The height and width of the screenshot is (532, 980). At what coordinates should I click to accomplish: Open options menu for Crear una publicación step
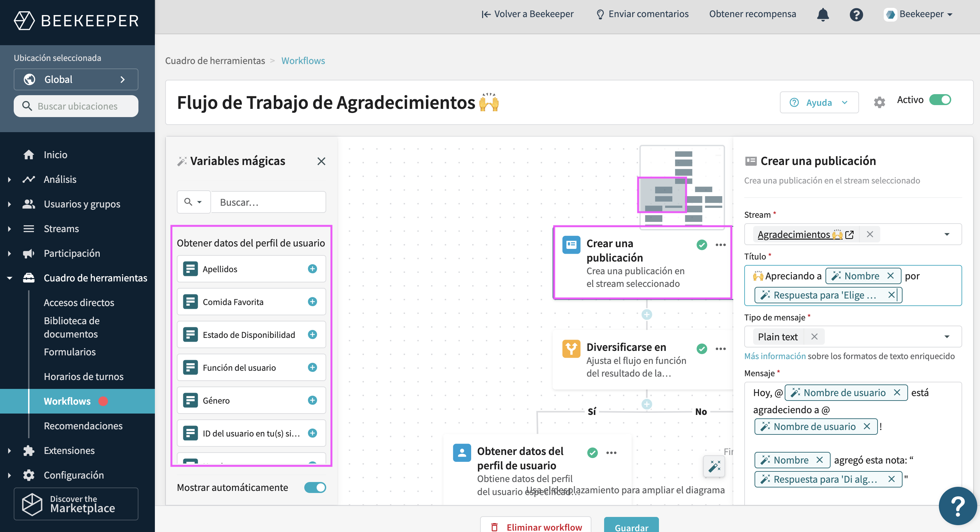click(721, 245)
